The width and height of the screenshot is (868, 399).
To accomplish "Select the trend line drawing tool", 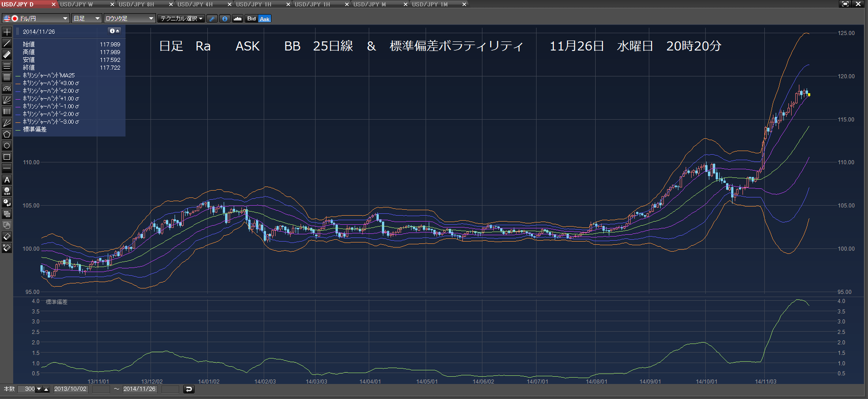I will coord(7,43).
